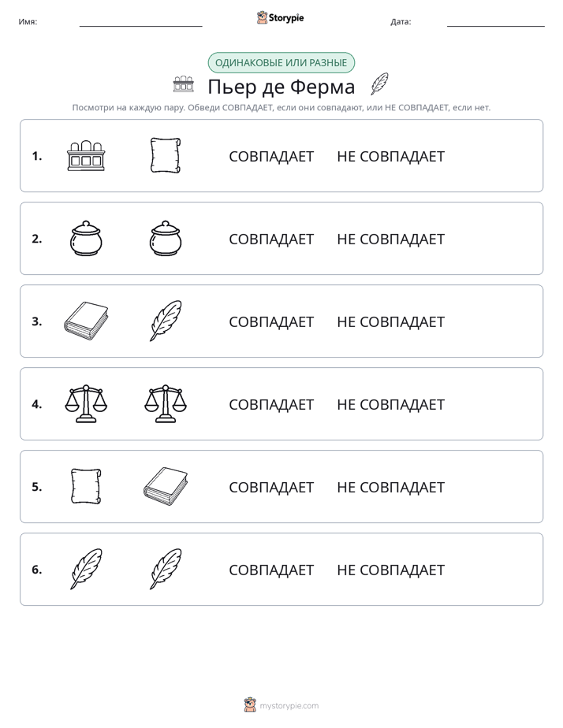Screen dimensions: 563x728
Task: Click the Дата date line field
Action: tap(496, 22)
